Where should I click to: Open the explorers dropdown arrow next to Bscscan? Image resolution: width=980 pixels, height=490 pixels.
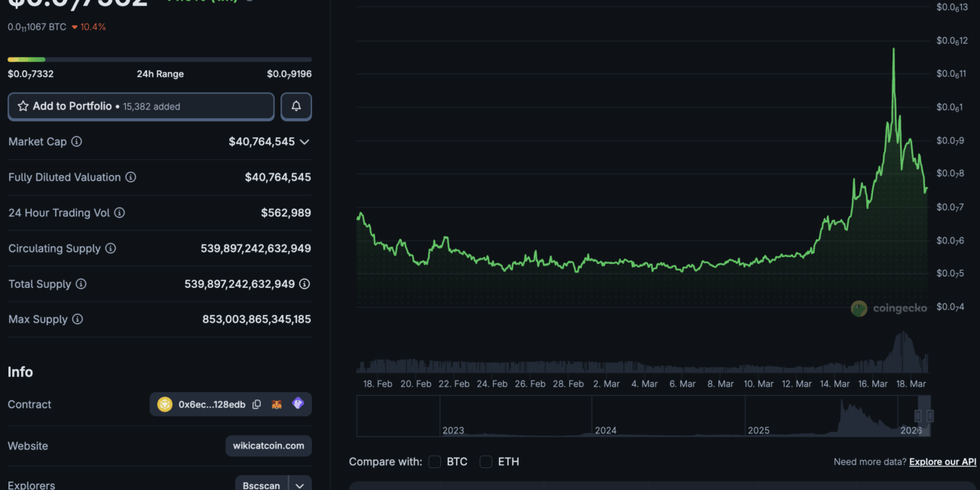(x=301, y=485)
